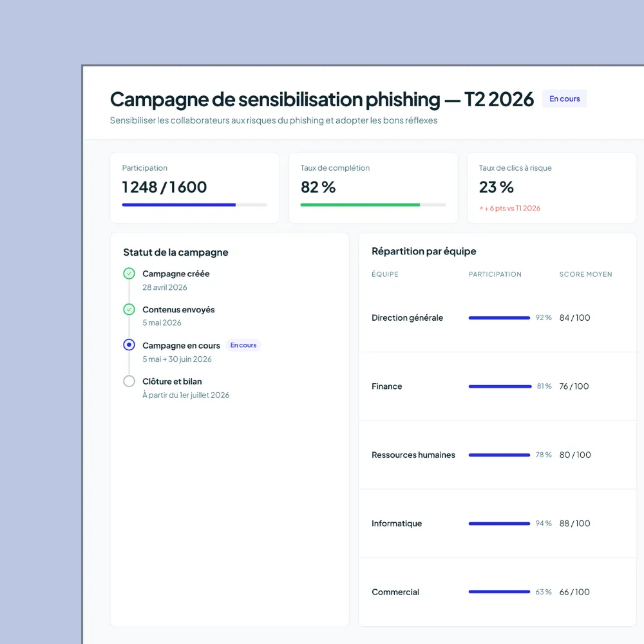Click the 80 / 100 score value
644x644 pixels.
pos(575,455)
